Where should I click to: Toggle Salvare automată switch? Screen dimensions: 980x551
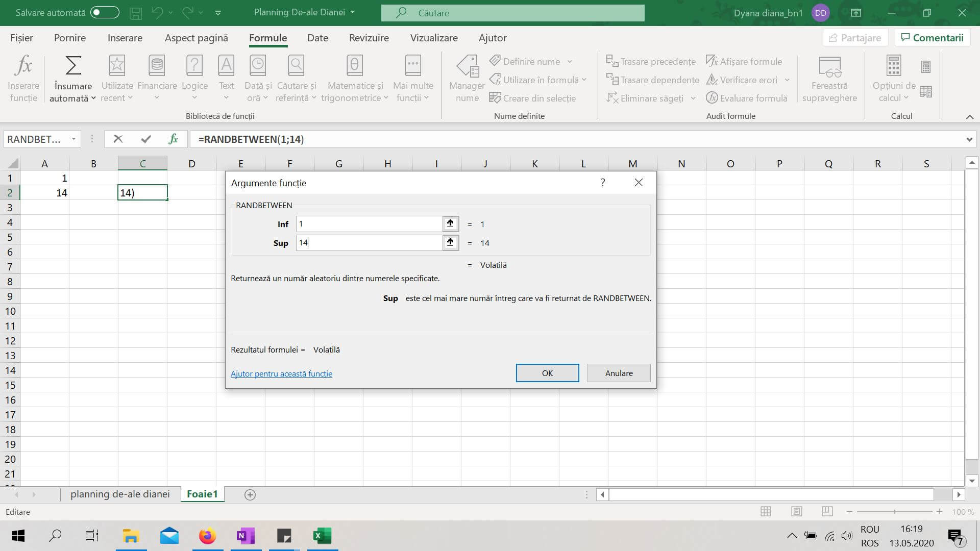105,12
